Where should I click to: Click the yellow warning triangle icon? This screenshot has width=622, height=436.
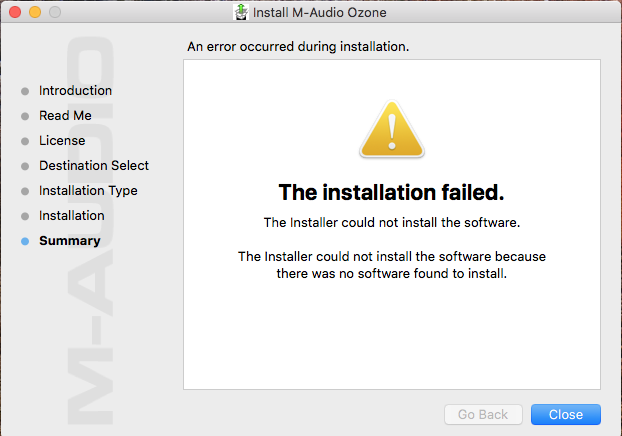(392, 130)
